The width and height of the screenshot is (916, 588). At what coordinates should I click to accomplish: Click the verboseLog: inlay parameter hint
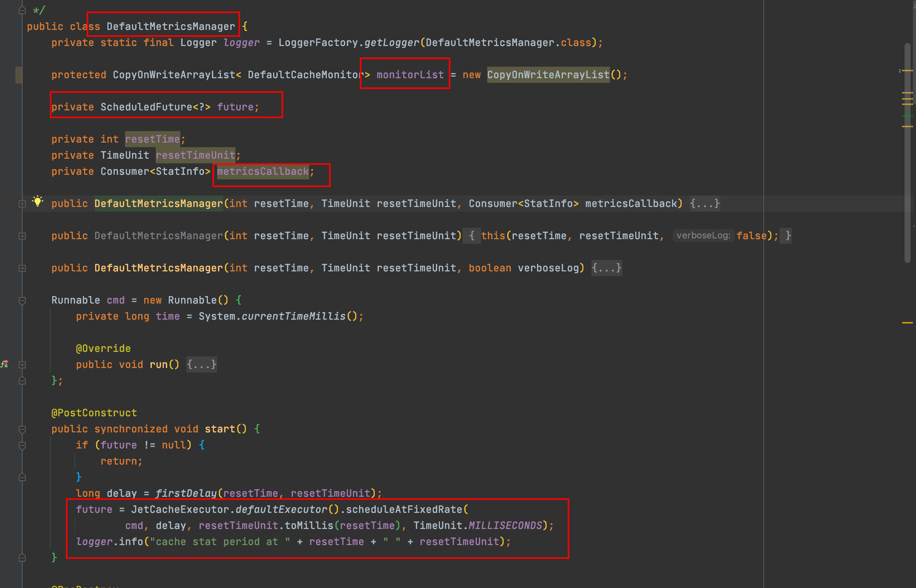(x=703, y=235)
